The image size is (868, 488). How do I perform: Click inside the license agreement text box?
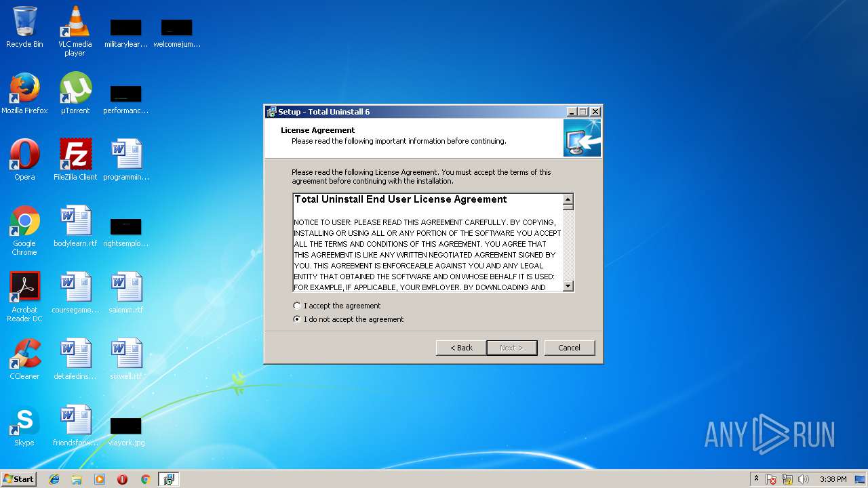428,243
